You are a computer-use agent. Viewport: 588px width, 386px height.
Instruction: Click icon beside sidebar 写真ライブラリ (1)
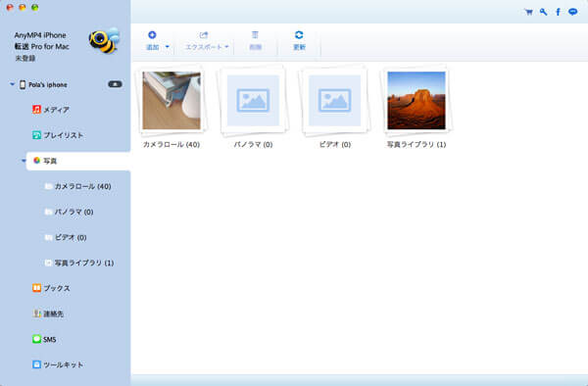click(x=48, y=263)
